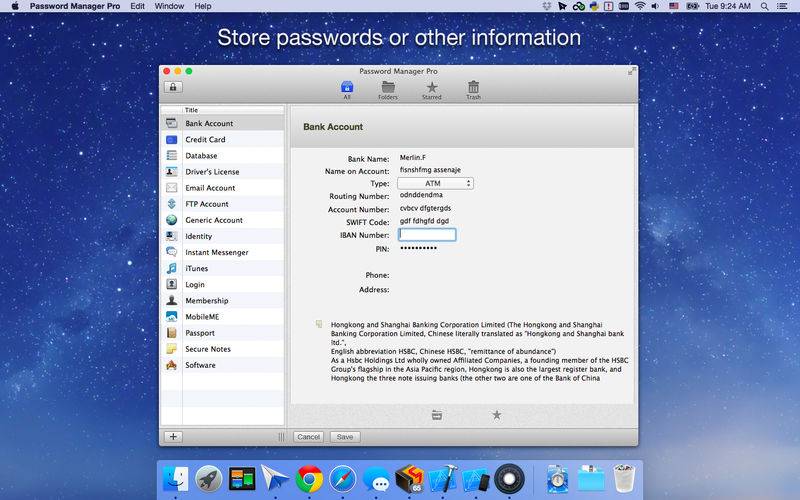Click the Credit Card list entry text
This screenshot has height=500, width=800.
205,139
